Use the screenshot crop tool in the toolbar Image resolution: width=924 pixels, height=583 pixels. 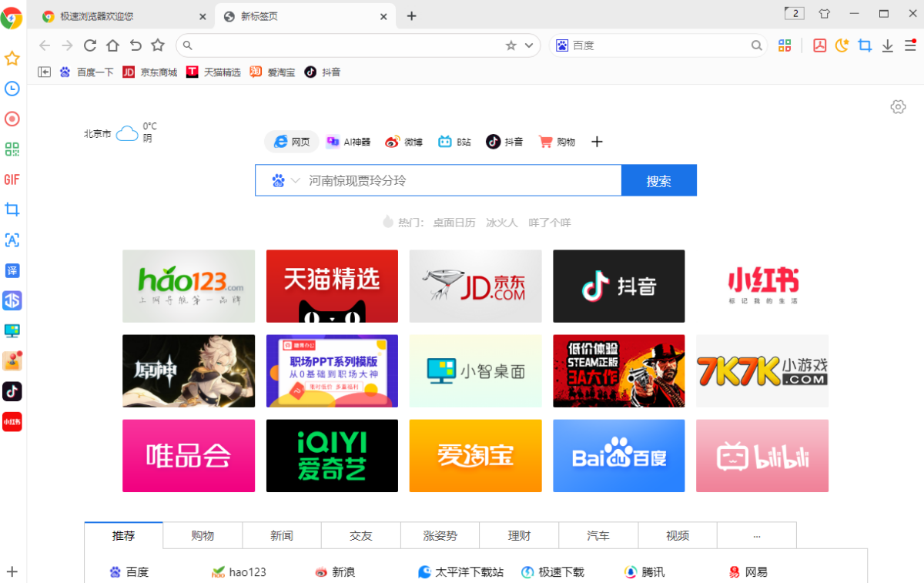point(865,45)
